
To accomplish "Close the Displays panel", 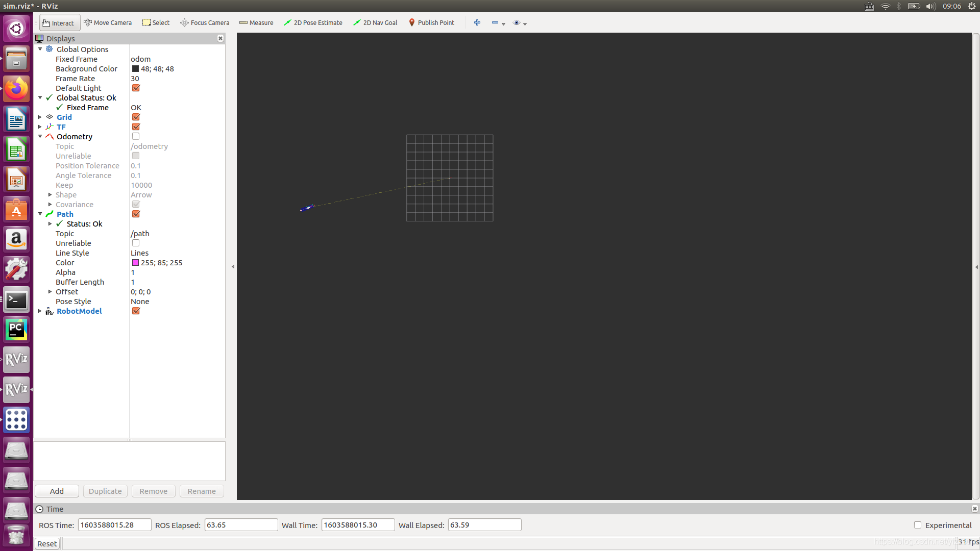I will tap(220, 38).
